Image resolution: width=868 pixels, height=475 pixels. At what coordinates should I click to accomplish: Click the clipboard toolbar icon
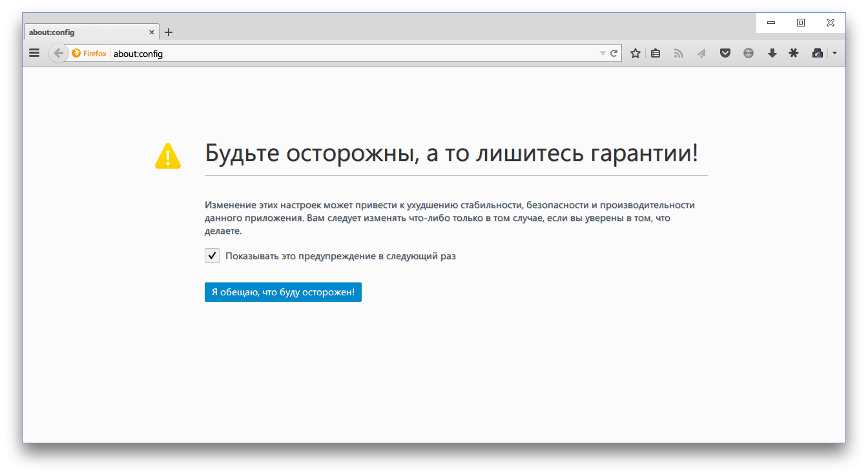[x=655, y=52]
